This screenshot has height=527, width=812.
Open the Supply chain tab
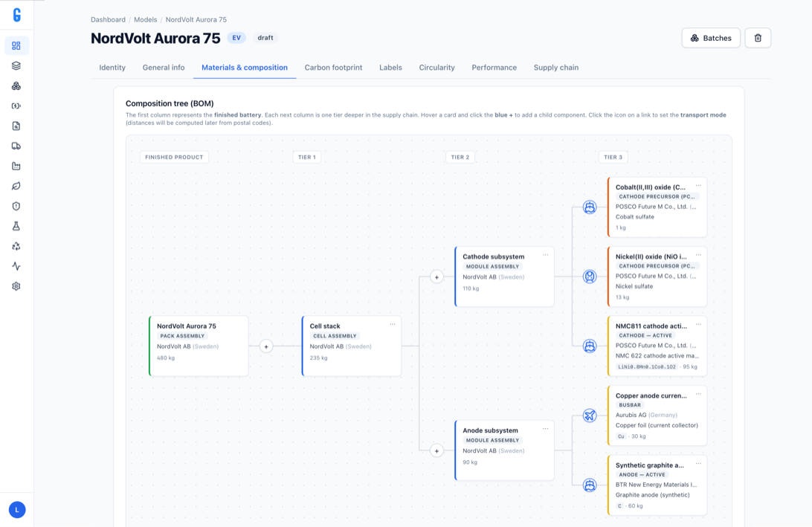pyautogui.click(x=556, y=68)
